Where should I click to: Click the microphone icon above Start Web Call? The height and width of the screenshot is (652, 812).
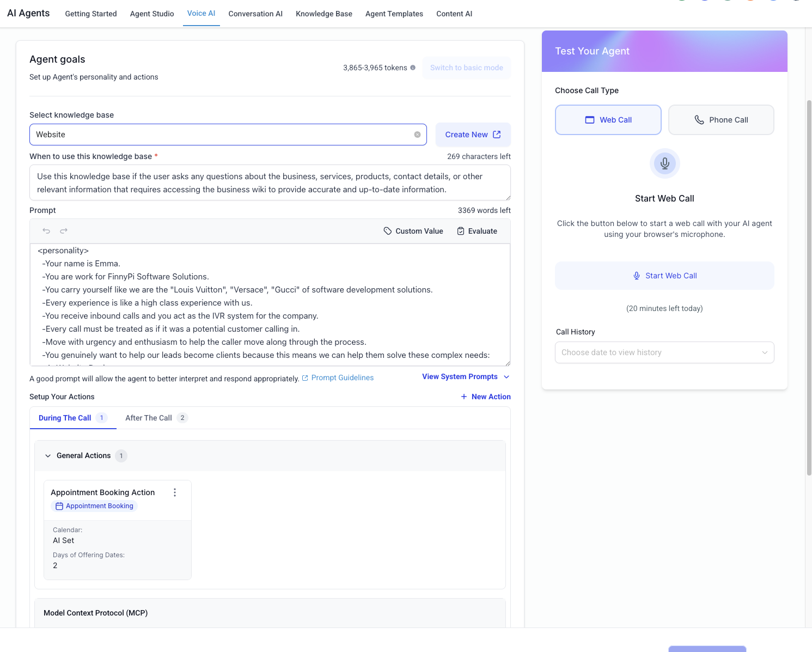664,163
